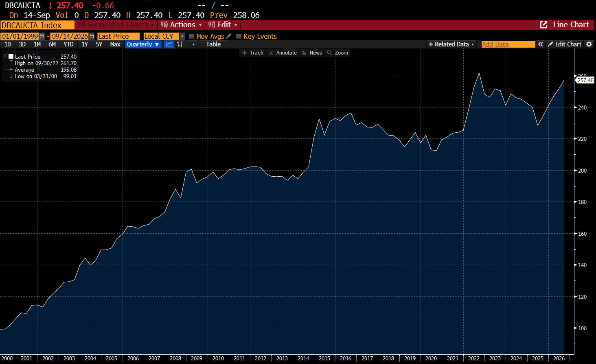Expand the Local CCY currency dropdown
596x364 pixels.
point(182,36)
